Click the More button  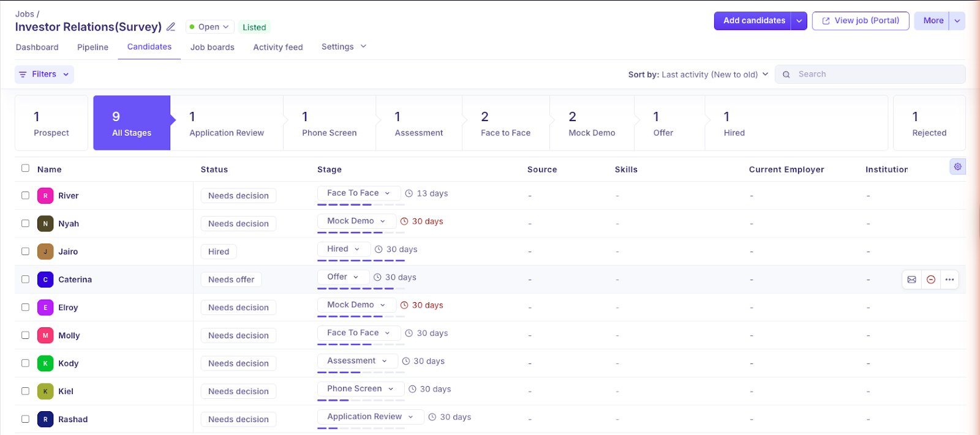tap(933, 21)
